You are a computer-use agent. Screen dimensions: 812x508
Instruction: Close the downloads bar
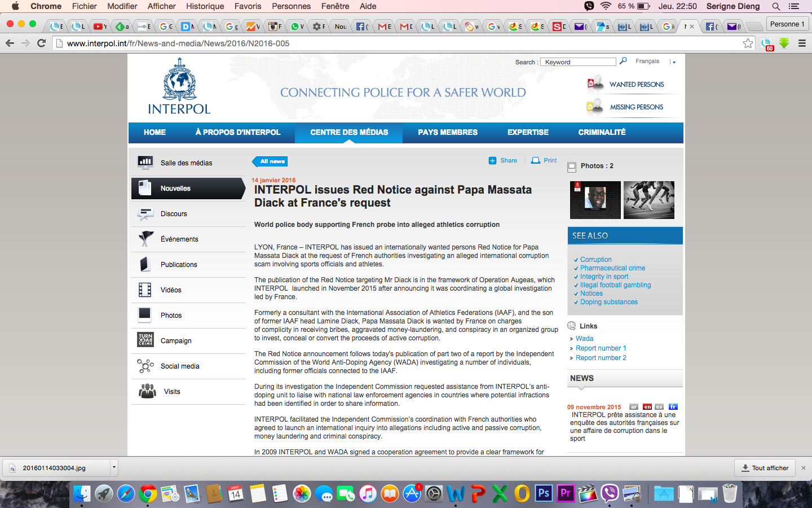(804, 468)
